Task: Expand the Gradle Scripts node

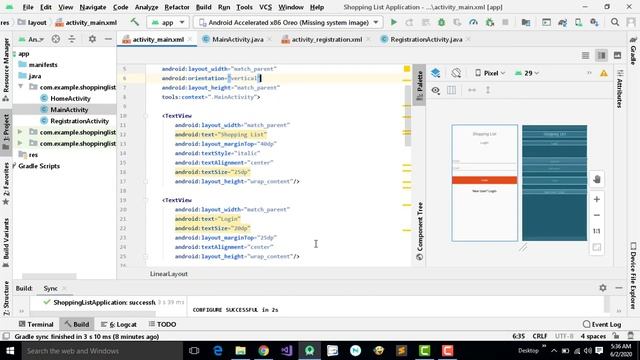Action: click(x=15, y=166)
